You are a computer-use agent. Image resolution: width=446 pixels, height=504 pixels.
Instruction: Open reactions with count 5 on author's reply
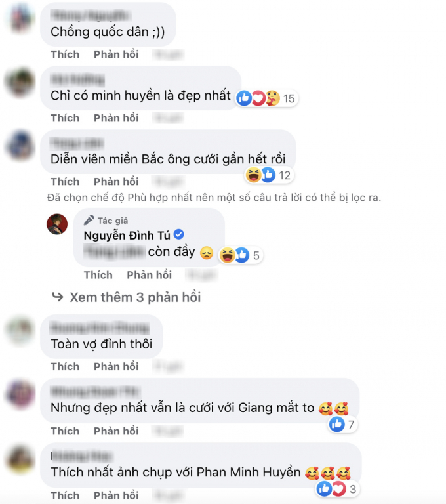click(241, 255)
